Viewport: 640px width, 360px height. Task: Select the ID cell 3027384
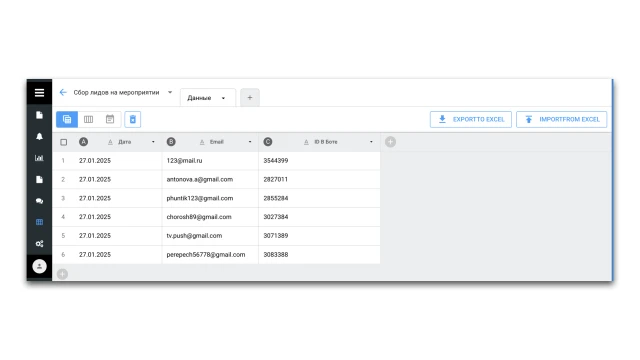[x=319, y=217]
